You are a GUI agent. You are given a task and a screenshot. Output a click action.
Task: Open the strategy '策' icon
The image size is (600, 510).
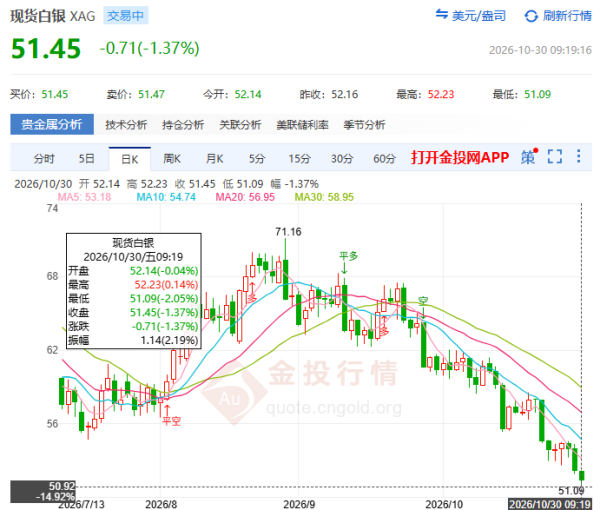click(x=529, y=156)
